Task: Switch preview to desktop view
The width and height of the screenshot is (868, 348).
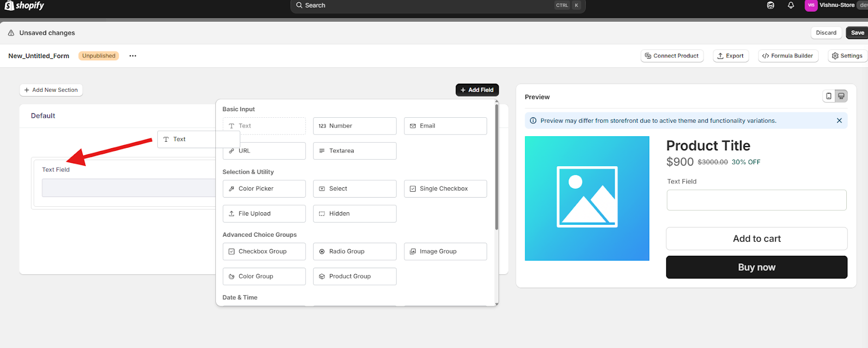Action: pyautogui.click(x=841, y=96)
